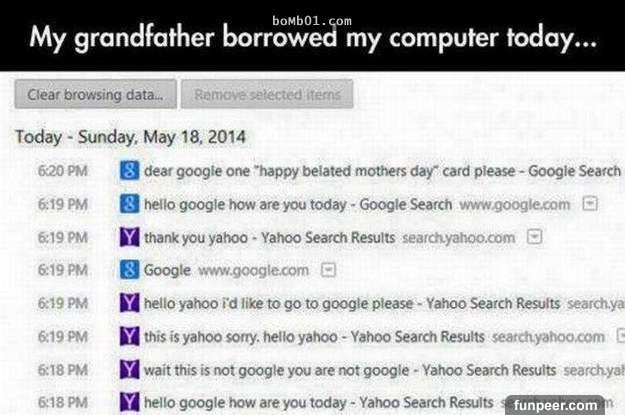Open "dear google one happy belated mothers day" link
This screenshot has height=415, width=625.
(x=382, y=171)
